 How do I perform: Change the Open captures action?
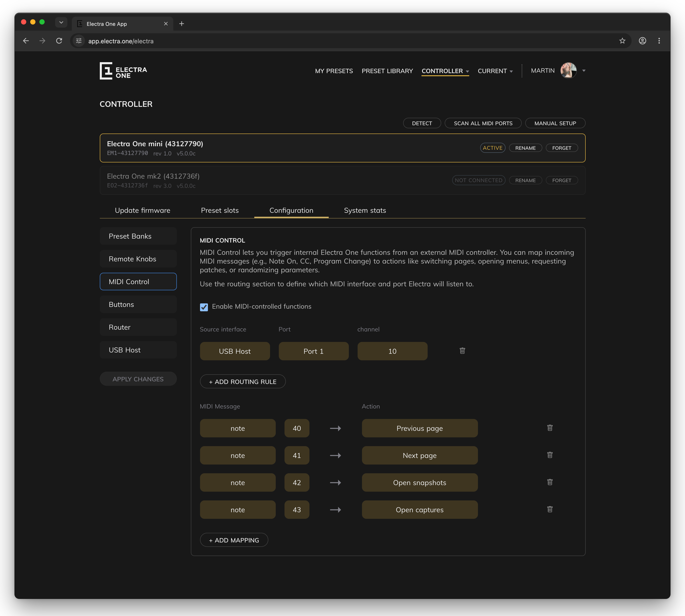coord(420,509)
